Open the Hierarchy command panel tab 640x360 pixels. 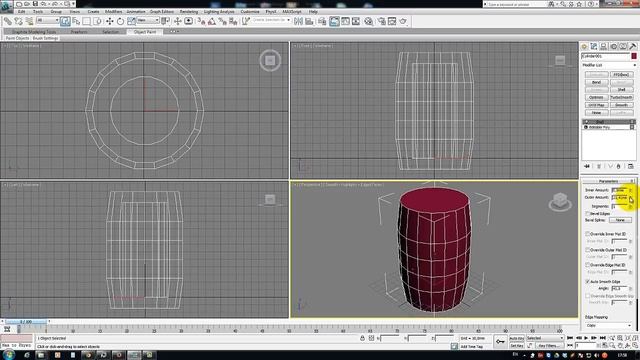[x=604, y=47]
